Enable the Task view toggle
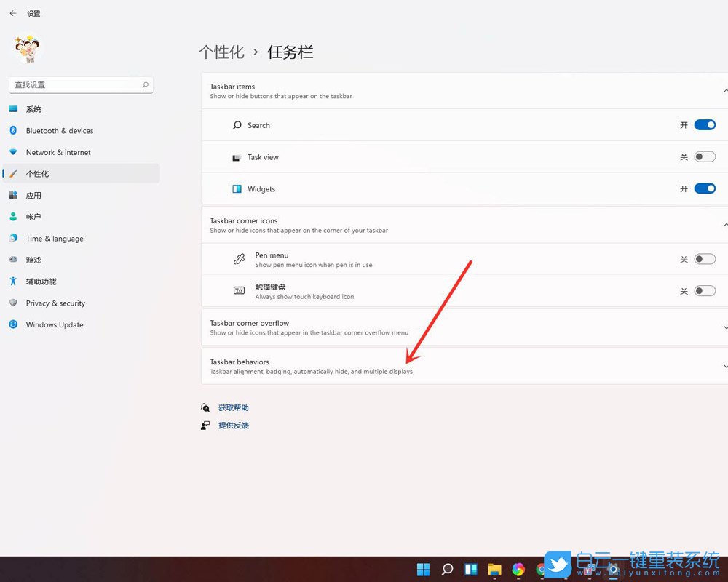The height and width of the screenshot is (582, 728). (704, 156)
